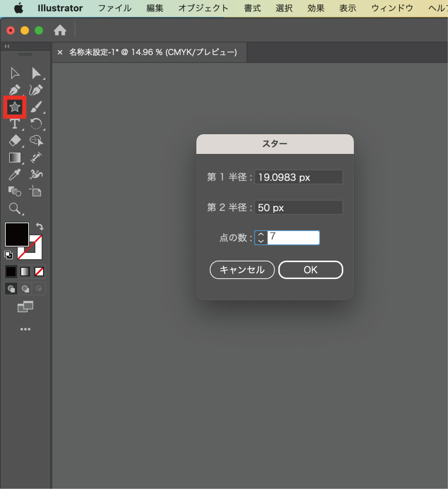Select the Puppet Warp tool
Viewport: 448px width, 489px height.
click(36, 174)
